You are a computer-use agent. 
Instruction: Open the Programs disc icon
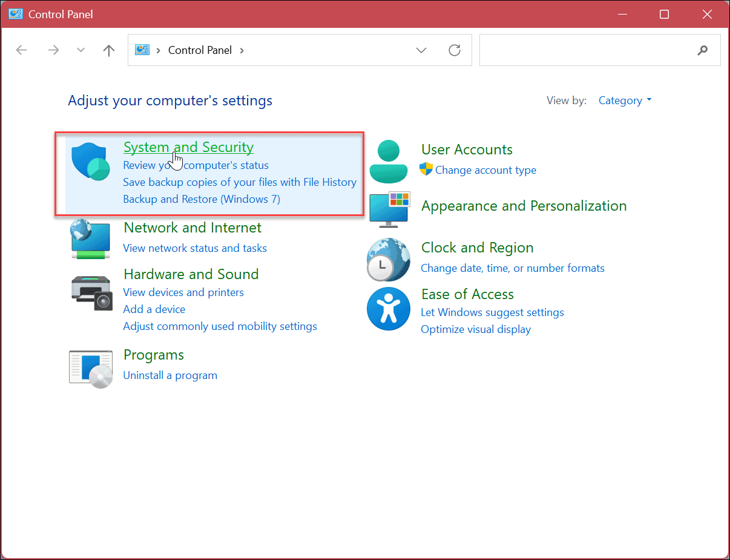pos(91,368)
